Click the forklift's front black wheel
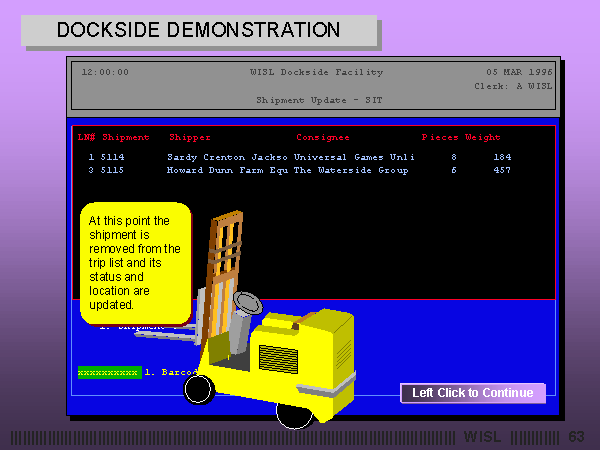The width and height of the screenshot is (600, 450). tap(199, 389)
